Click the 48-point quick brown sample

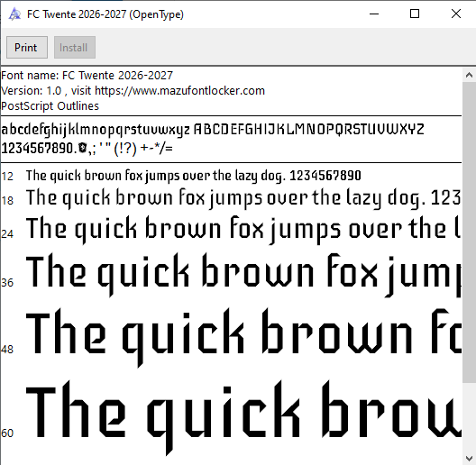[243, 337]
